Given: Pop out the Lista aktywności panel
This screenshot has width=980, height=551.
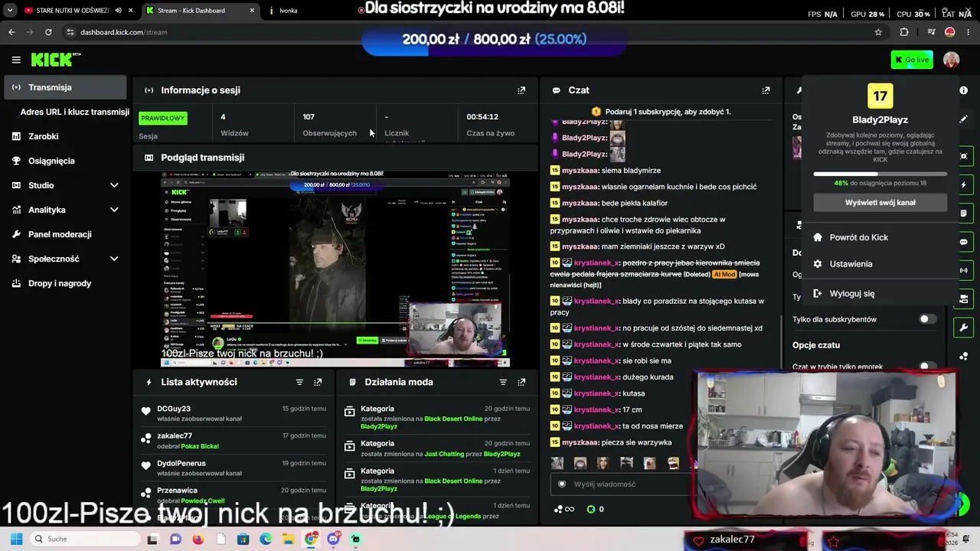Looking at the screenshot, I should [x=318, y=382].
